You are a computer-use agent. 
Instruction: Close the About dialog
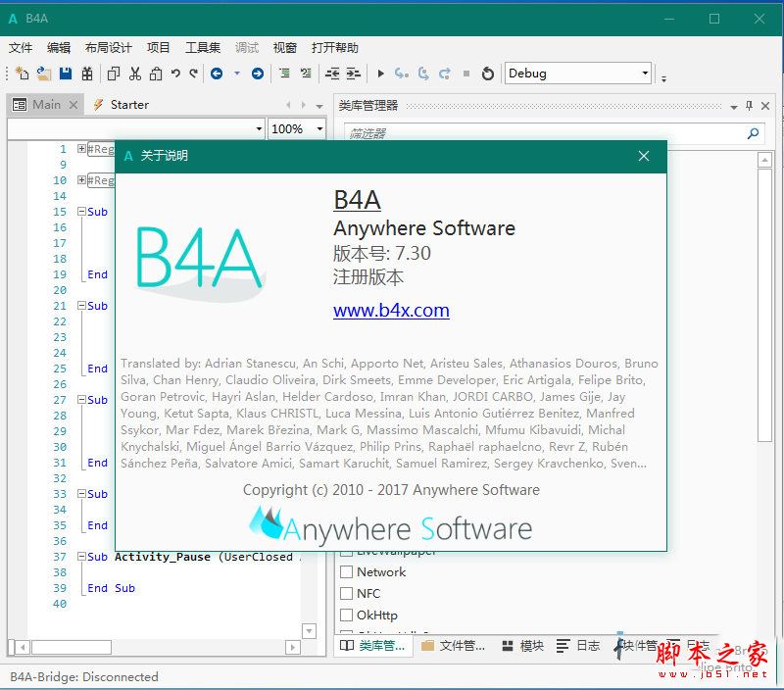coord(644,156)
